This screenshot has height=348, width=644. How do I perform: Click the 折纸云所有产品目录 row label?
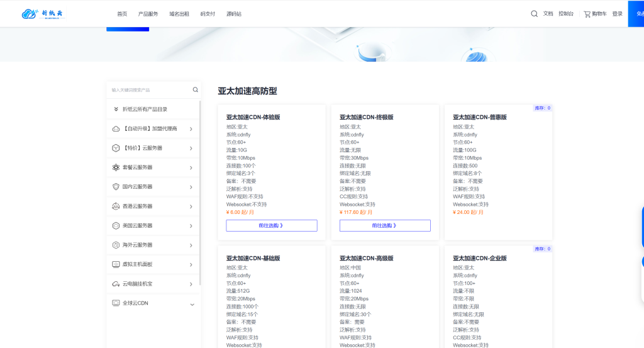(145, 109)
